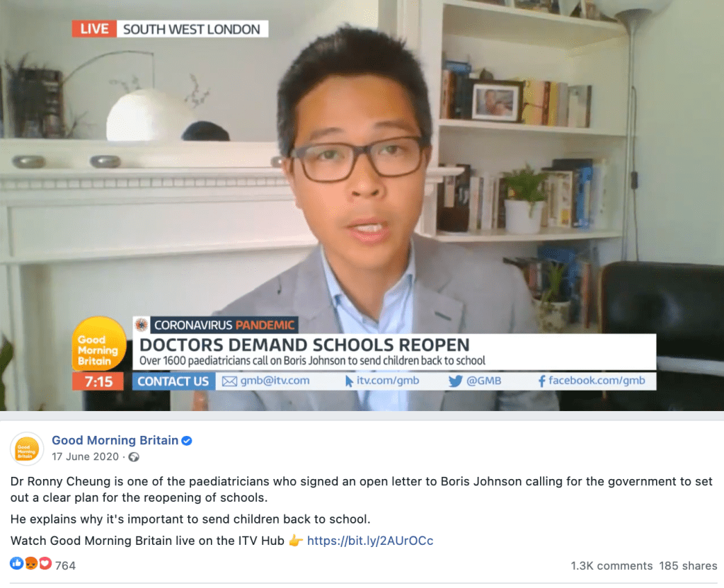Click the red heart reaction icon
The image size is (724, 588).
click(45, 563)
